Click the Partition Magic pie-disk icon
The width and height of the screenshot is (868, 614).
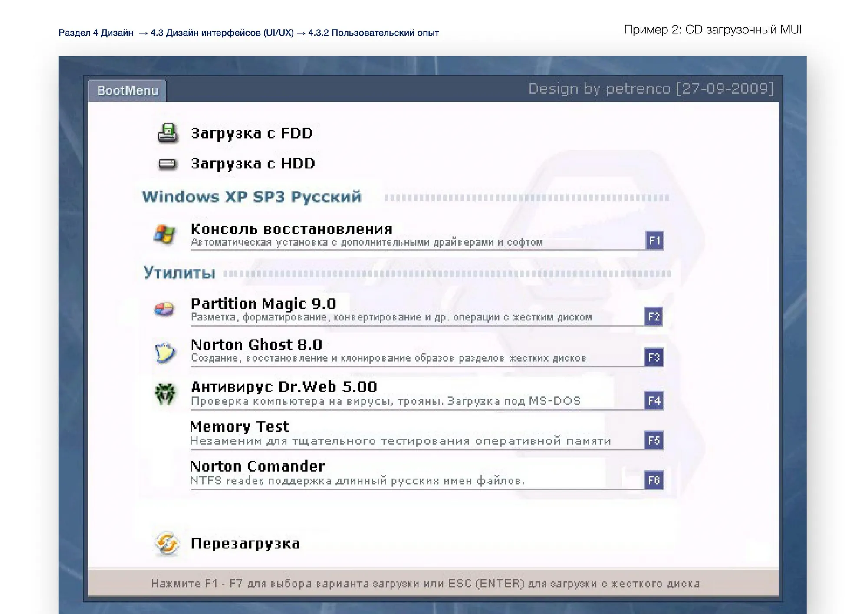click(164, 309)
